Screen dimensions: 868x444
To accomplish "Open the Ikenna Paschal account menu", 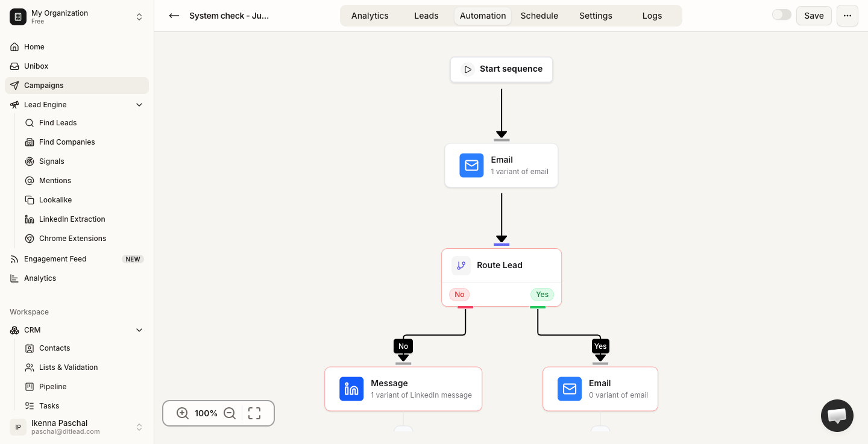I will pyautogui.click(x=77, y=427).
